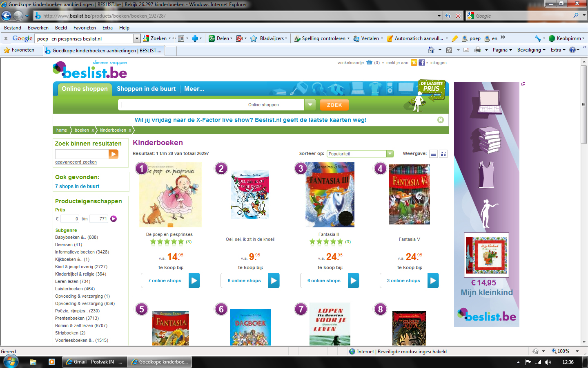Click the main beslist search input field
Viewport: 588px width, 368px height.
pyautogui.click(x=182, y=105)
